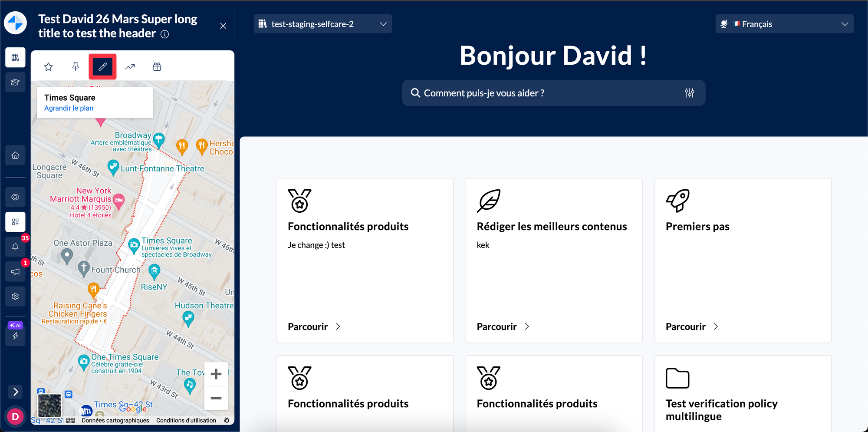This screenshot has height=432, width=868.
Task: Click the star favorite icon
Action: point(49,67)
